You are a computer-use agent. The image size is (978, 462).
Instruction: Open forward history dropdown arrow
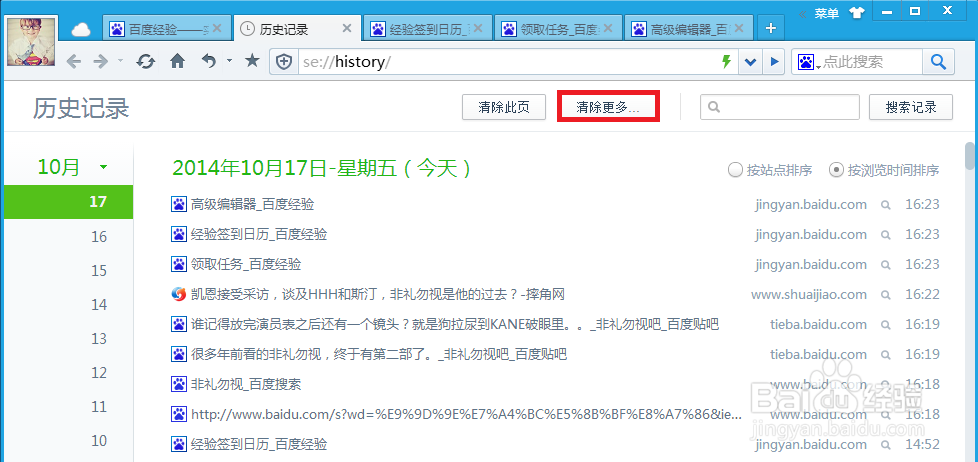pyautogui.click(x=120, y=60)
